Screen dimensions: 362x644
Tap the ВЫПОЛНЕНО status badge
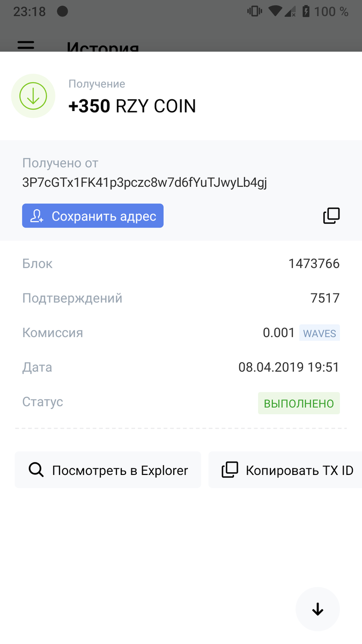(x=299, y=402)
